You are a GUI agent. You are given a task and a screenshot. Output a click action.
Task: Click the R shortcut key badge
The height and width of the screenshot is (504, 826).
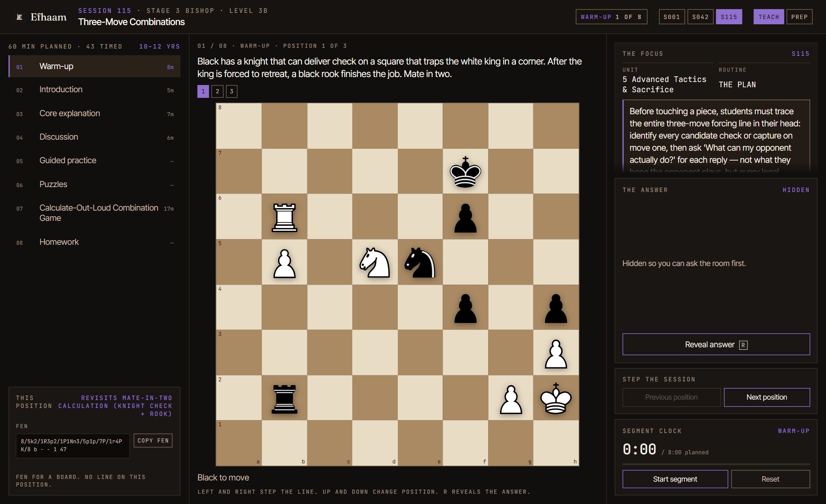[x=743, y=345]
